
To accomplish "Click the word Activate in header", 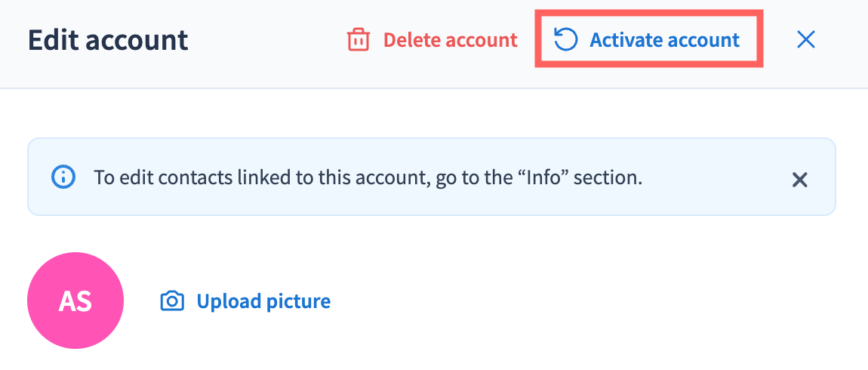I will point(625,39).
